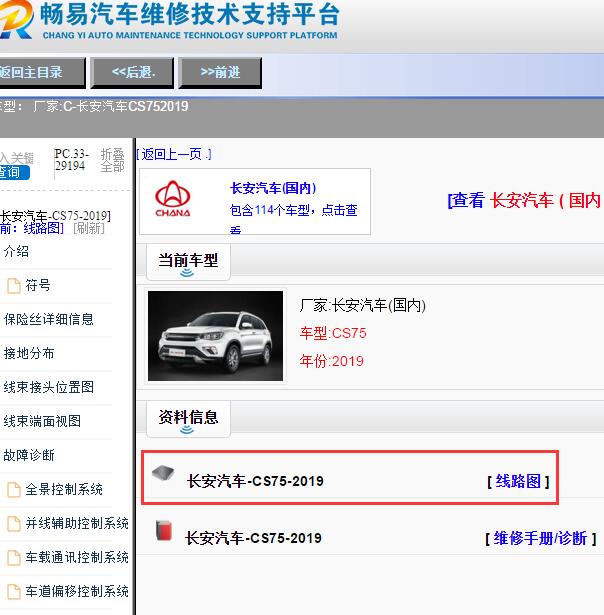
Task: Click PC.33-29194 text in sidebar
Action: (72, 160)
